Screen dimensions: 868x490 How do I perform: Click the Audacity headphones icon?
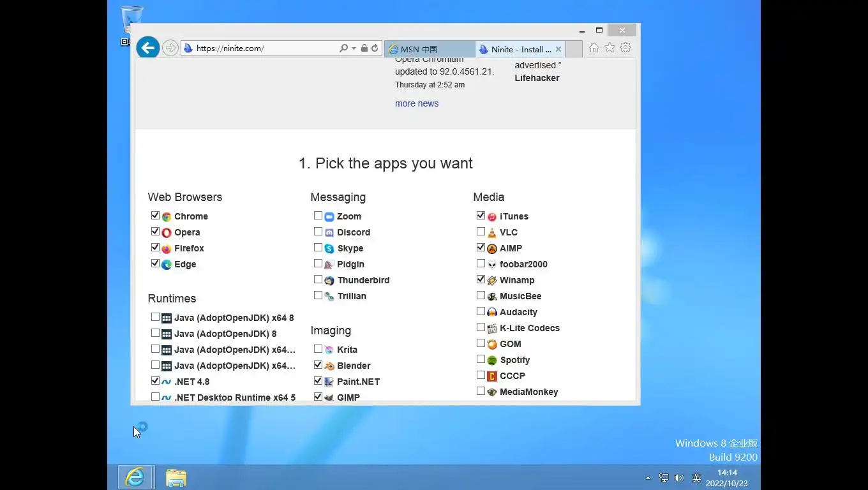pyautogui.click(x=492, y=313)
